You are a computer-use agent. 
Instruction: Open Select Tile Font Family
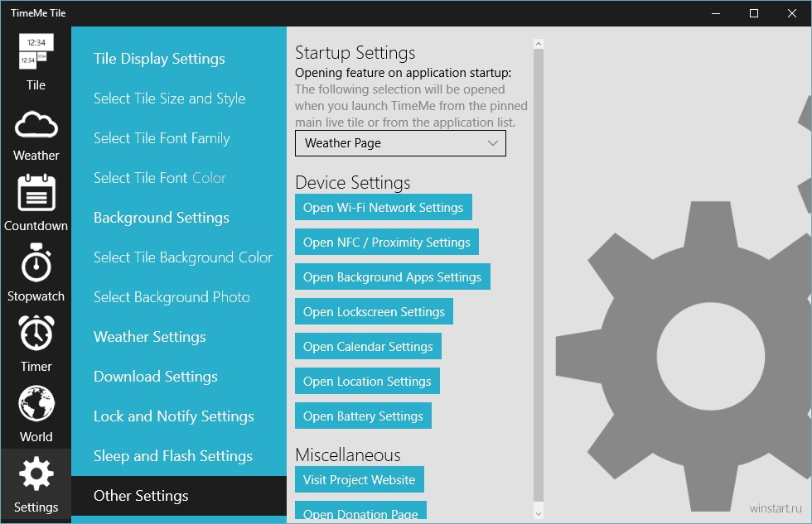pos(162,138)
